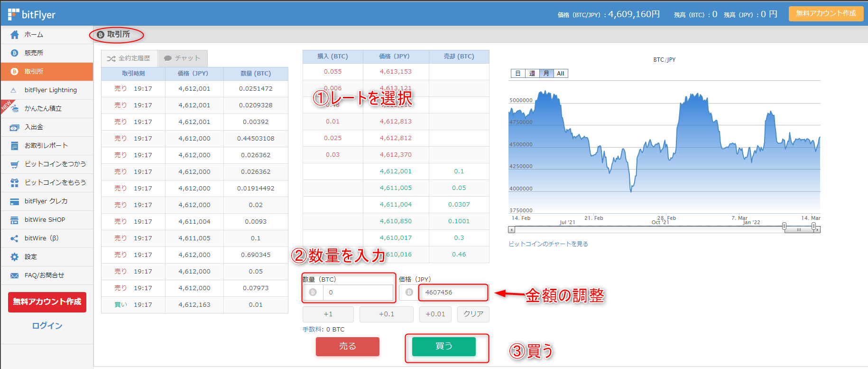Viewport: 868px width, 369px height.
Task: Switch to the チャット tab
Action: coord(183,58)
